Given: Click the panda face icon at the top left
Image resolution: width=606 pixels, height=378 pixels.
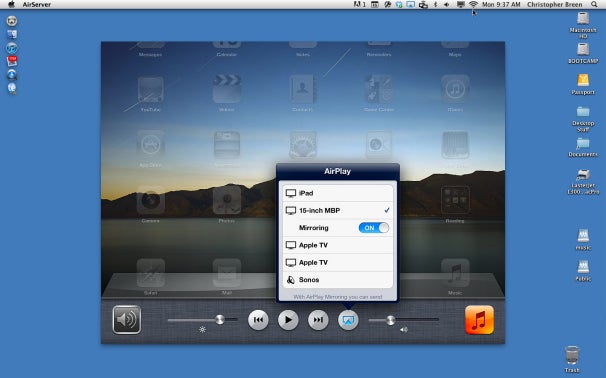Looking at the screenshot, I should point(12,20).
